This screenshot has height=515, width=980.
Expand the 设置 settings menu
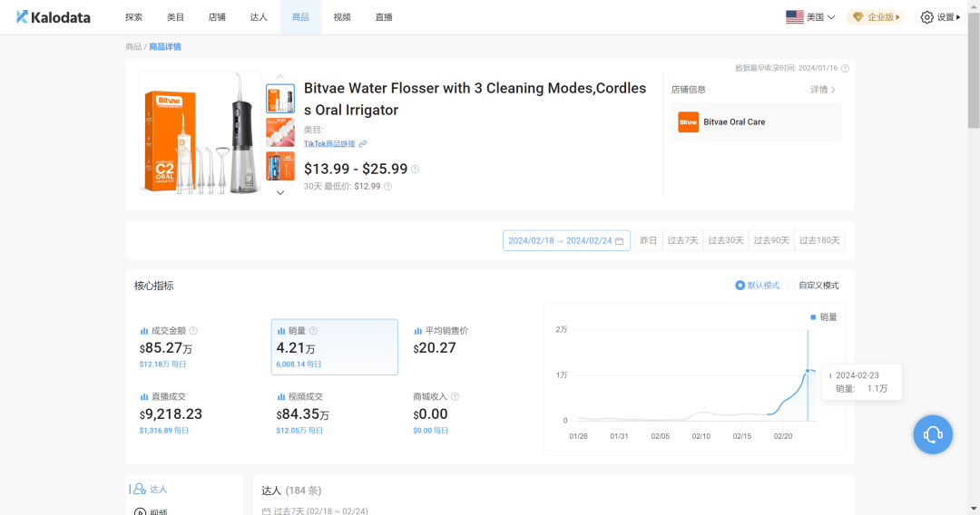pyautogui.click(x=940, y=17)
